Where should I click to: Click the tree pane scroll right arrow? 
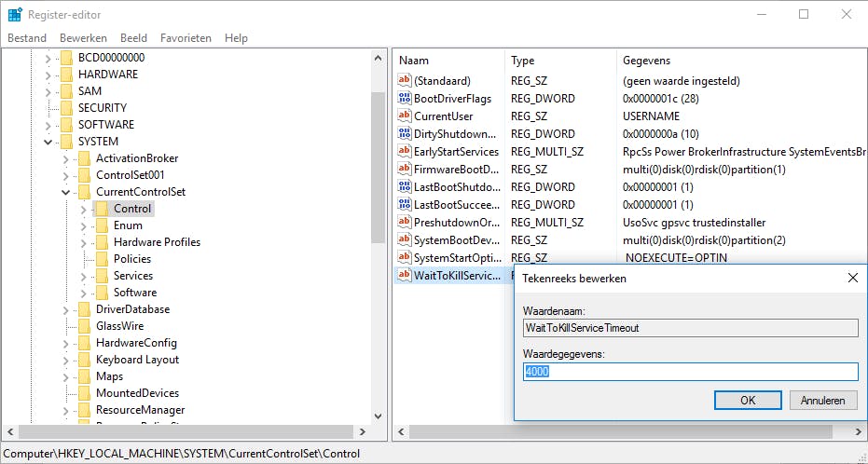(x=363, y=432)
